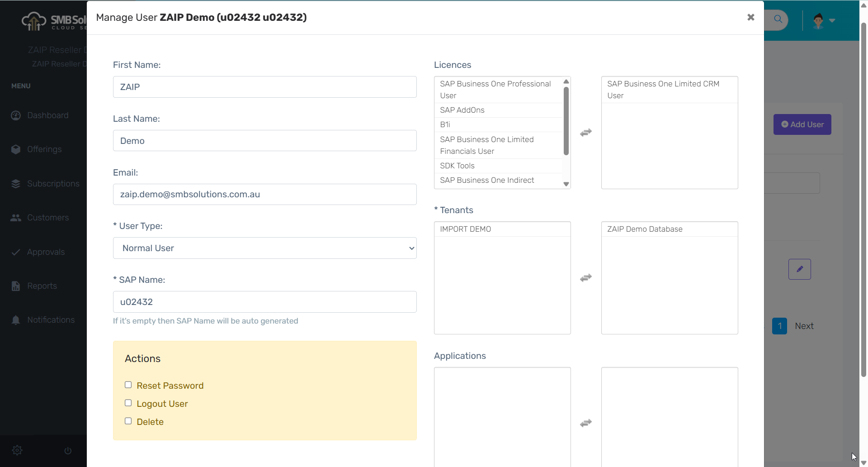The height and width of the screenshot is (467, 868).
Task: Click the Dashboard gauge icon
Action: (x=16, y=115)
